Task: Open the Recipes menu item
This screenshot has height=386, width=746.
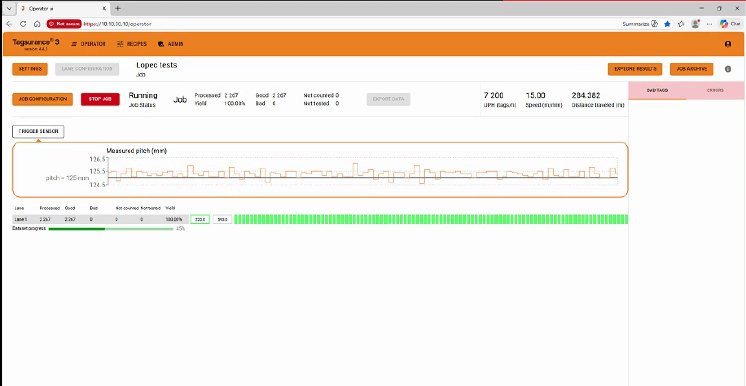Action: click(132, 44)
